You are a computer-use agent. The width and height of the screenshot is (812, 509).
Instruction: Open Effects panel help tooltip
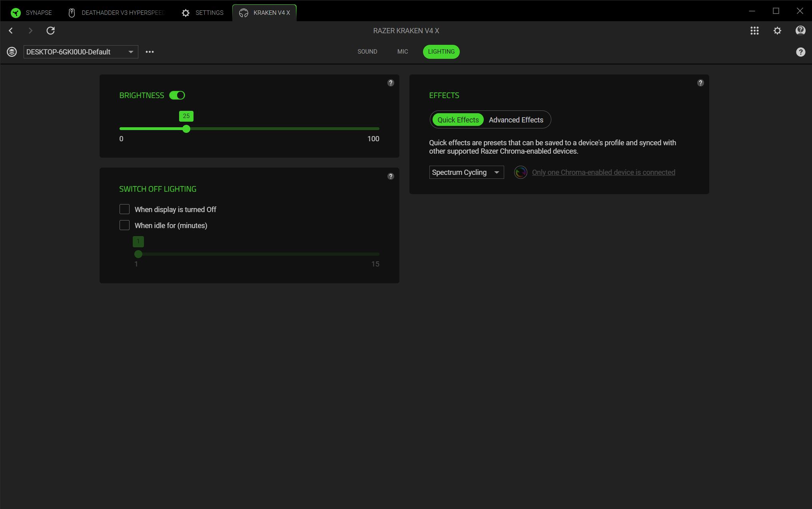point(700,83)
